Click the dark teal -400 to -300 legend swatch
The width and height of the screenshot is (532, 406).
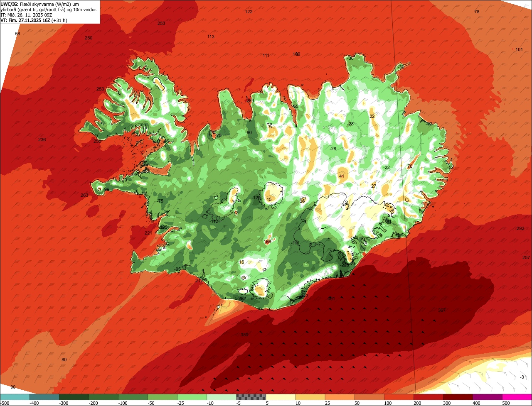click(44, 397)
